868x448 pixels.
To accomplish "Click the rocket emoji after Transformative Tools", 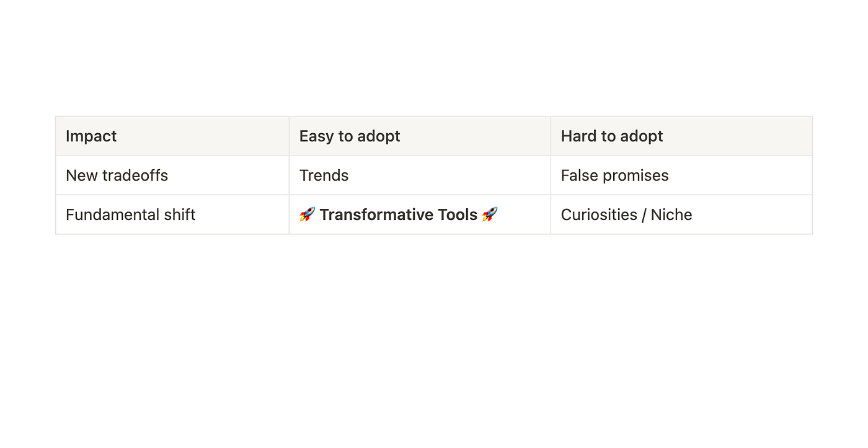I will [489, 214].
